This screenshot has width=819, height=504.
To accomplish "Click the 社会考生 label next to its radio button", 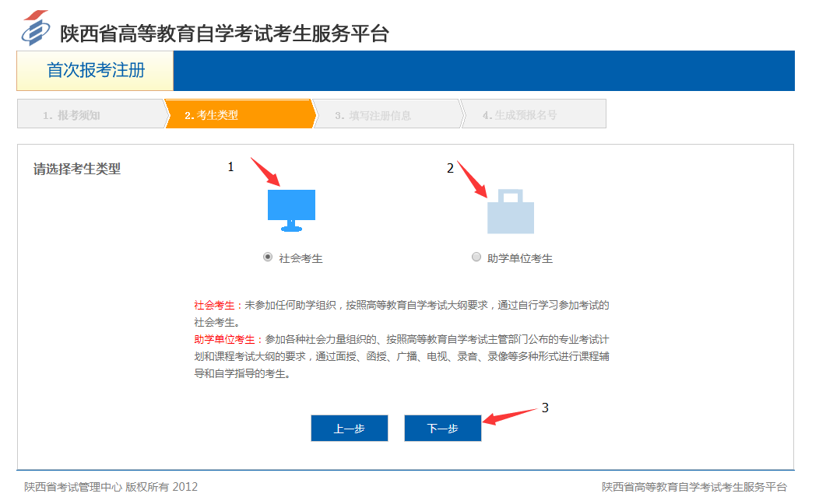I will tap(301, 258).
